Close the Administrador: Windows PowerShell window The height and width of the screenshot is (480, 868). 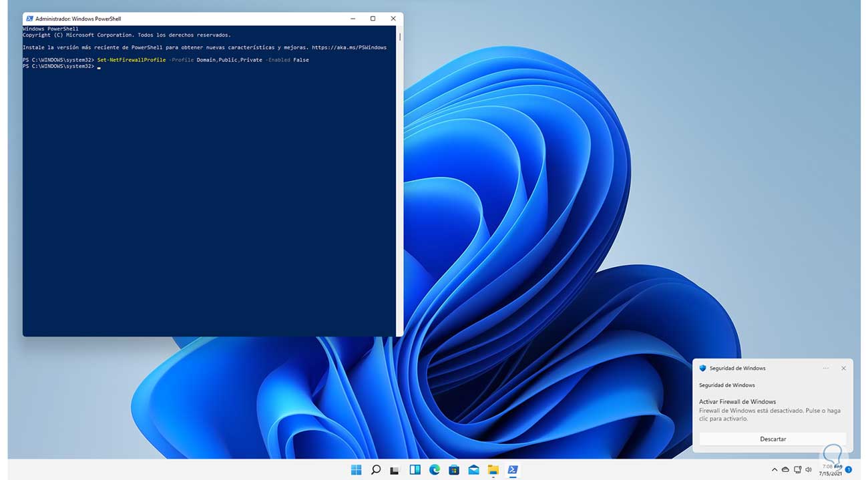(393, 19)
